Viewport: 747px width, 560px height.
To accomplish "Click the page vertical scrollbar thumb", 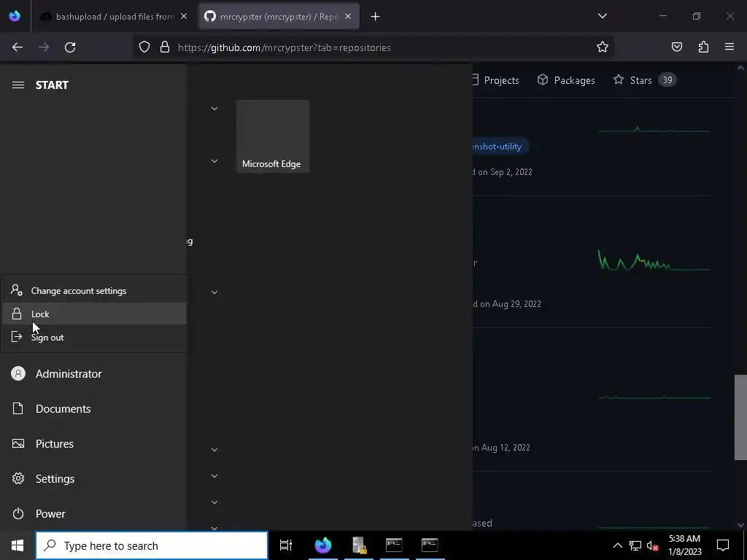I will click(740, 417).
